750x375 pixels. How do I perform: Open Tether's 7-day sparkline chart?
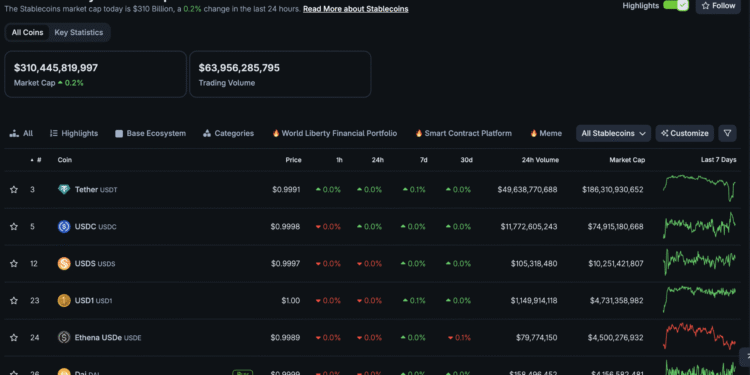[x=699, y=188]
